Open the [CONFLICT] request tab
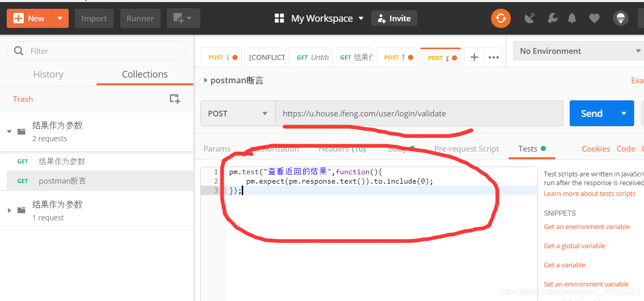 (x=266, y=57)
